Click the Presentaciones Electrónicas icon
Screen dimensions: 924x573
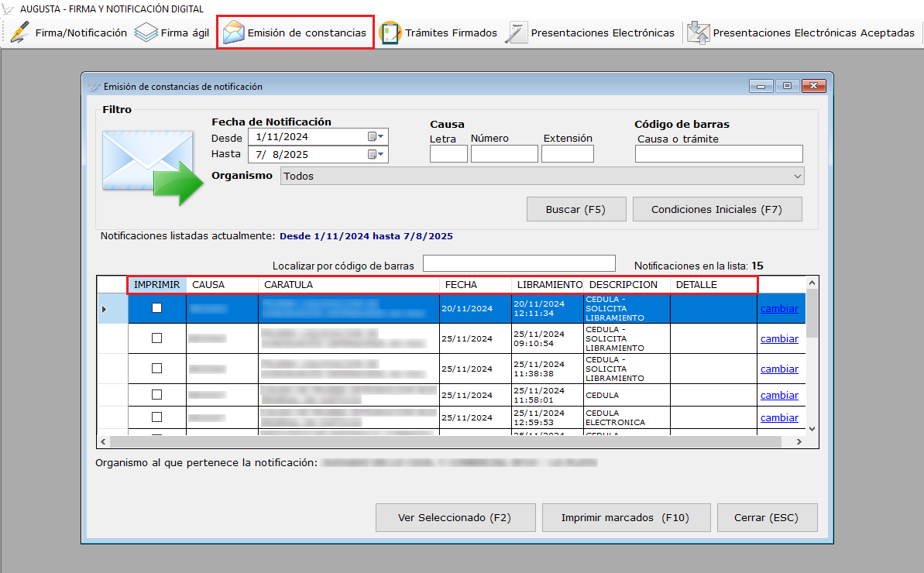(516, 33)
